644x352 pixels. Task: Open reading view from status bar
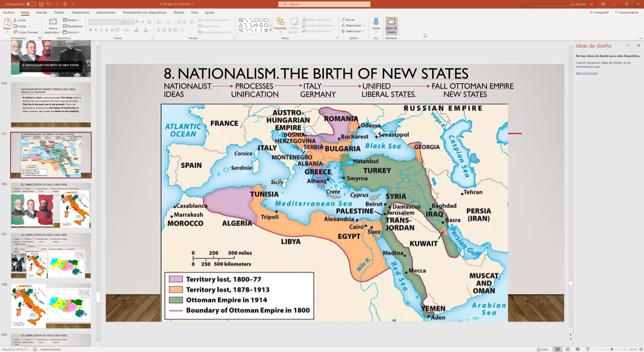(x=577, y=349)
